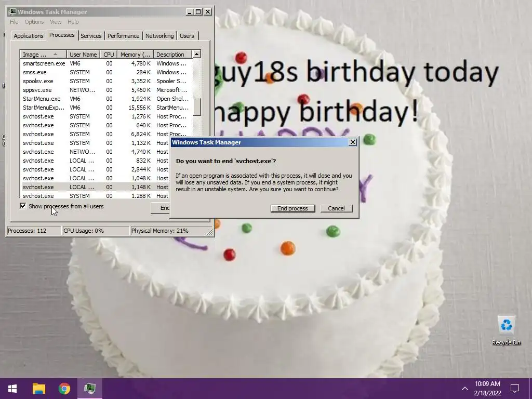Confirm with the End process button
This screenshot has height=399, width=532.
click(293, 208)
